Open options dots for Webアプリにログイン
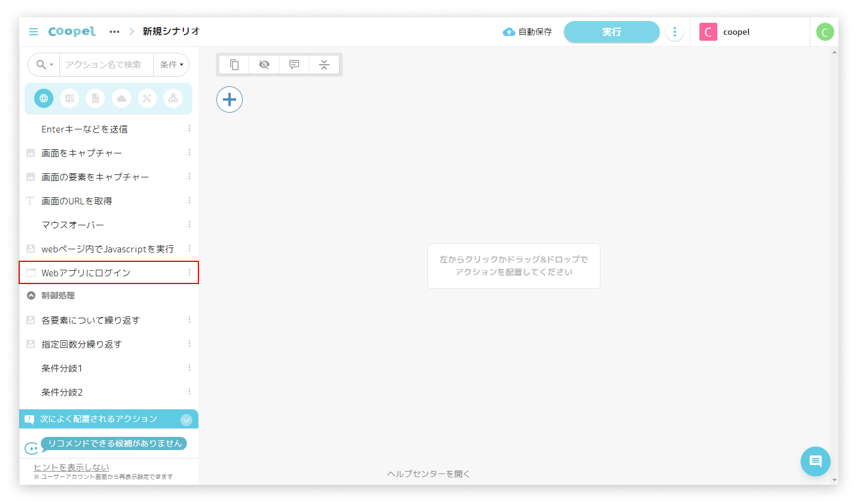 189,272
